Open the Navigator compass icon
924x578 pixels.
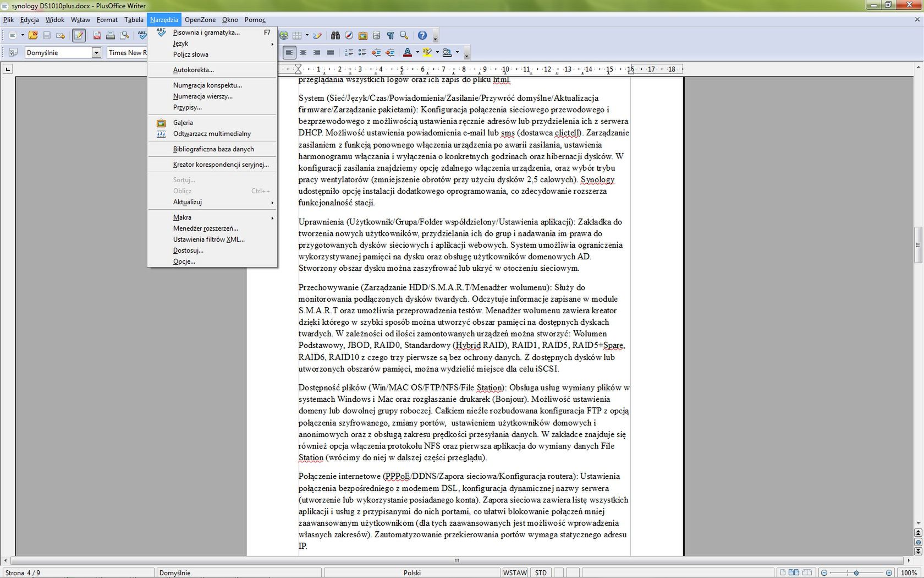(x=349, y=35)
